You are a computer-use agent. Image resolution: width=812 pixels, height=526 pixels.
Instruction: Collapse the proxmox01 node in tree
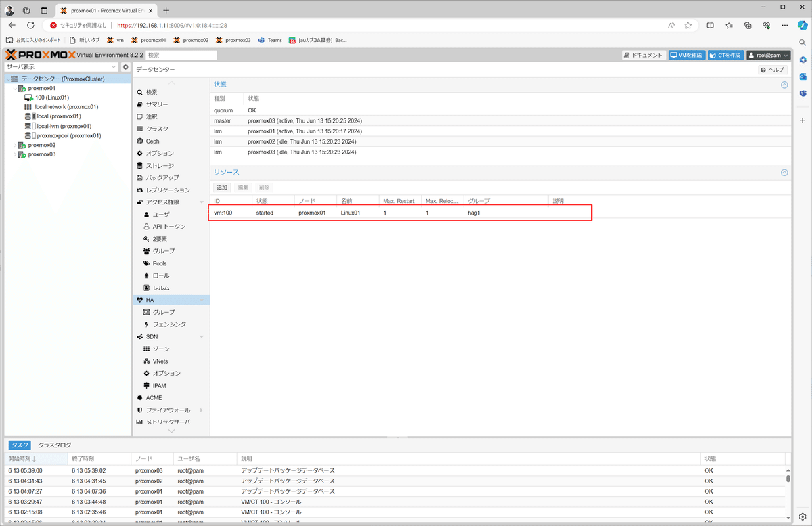tap(15, 88)
